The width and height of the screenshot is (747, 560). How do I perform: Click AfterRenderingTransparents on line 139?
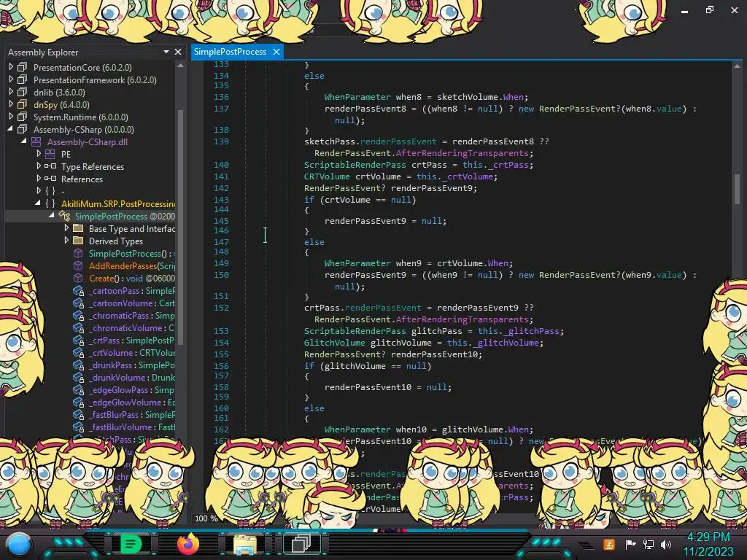point(462,153)
